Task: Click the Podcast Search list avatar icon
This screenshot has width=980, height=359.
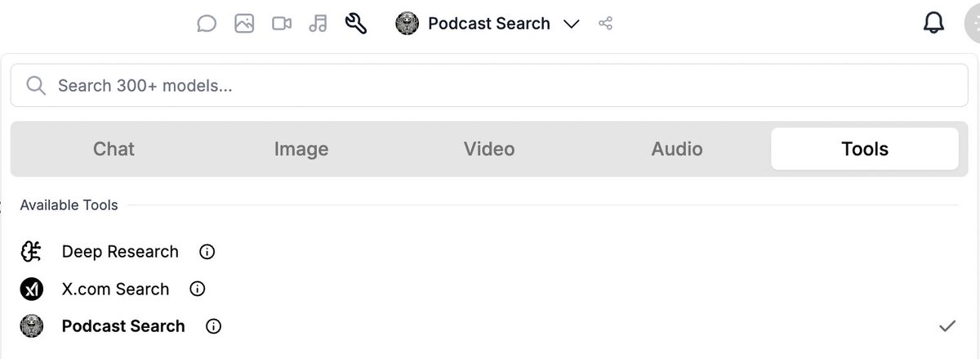Action: click(31, 326)
